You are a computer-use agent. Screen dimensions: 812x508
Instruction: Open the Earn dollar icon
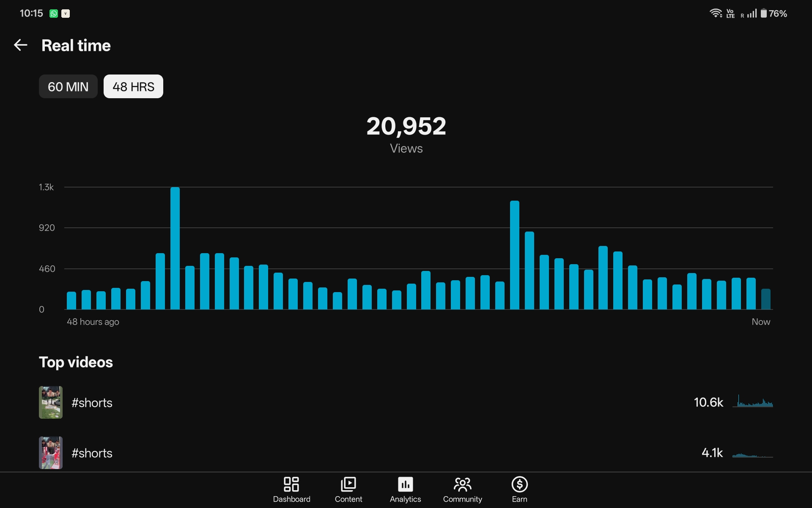pyautogui.click(x=519, y=484)
